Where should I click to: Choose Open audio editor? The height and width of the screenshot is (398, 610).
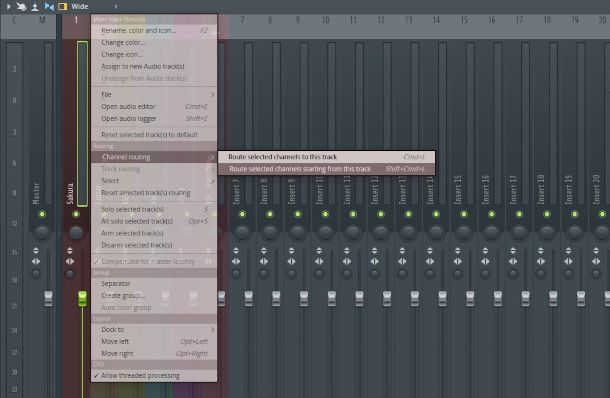(x=154, y=107)
